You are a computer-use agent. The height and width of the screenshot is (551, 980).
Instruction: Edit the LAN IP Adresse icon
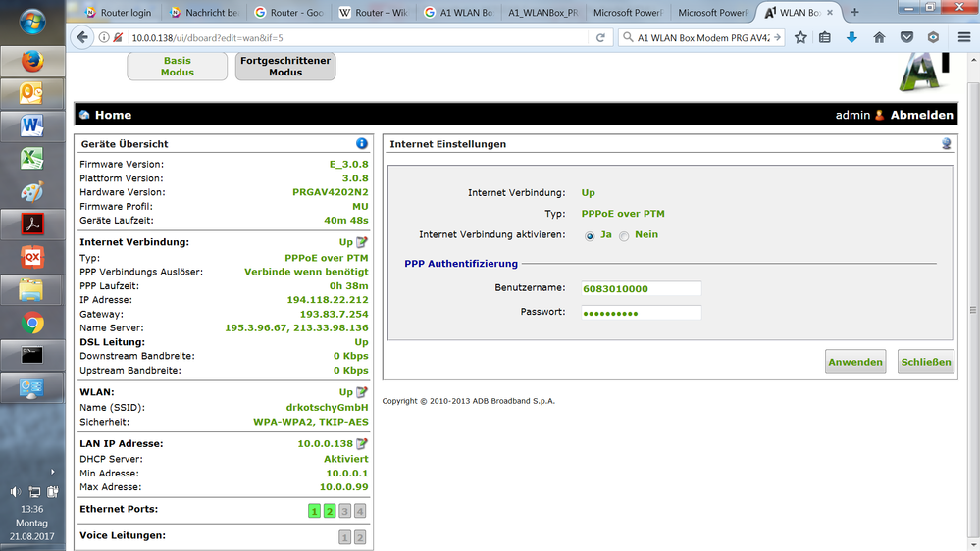361,444
